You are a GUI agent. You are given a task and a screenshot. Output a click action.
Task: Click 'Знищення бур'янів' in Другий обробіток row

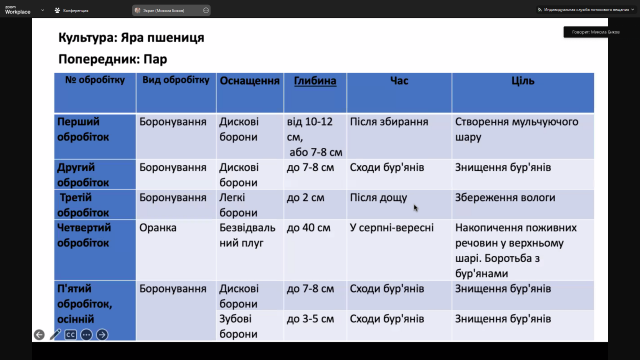pos(523,174)
